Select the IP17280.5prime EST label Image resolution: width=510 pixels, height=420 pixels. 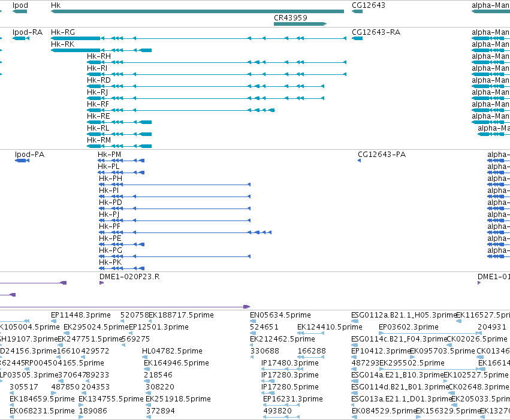click(x=290, y=387)
